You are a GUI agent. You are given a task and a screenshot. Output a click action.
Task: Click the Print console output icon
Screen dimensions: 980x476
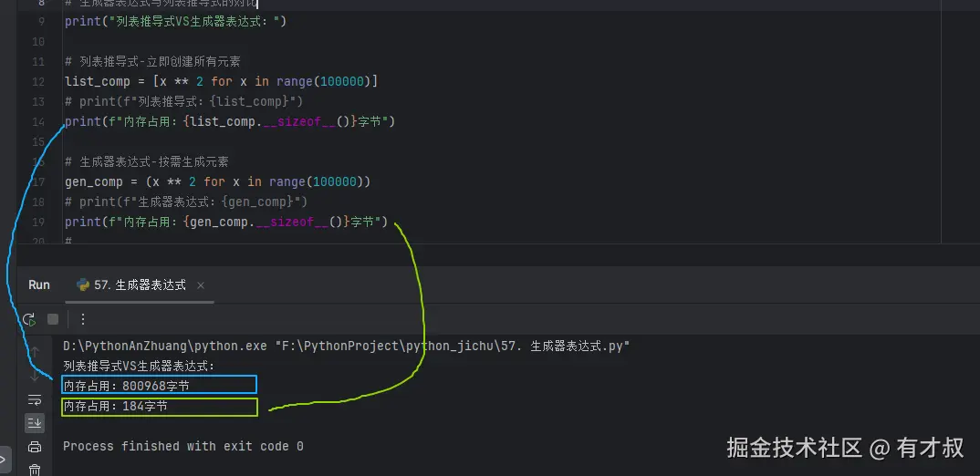tap(35, 447)
